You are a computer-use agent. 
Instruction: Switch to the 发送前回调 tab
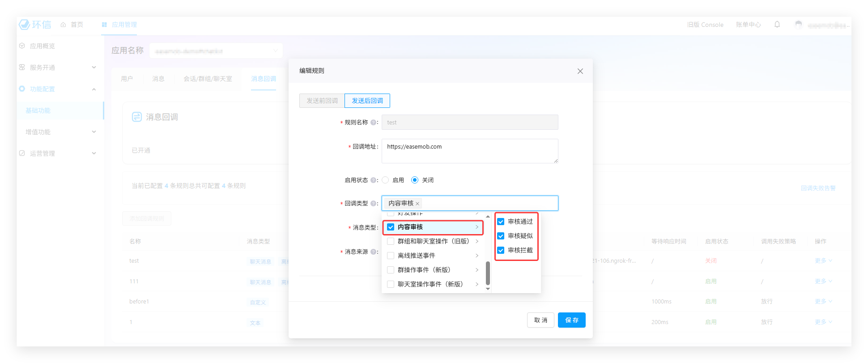(x=322, y=101)
